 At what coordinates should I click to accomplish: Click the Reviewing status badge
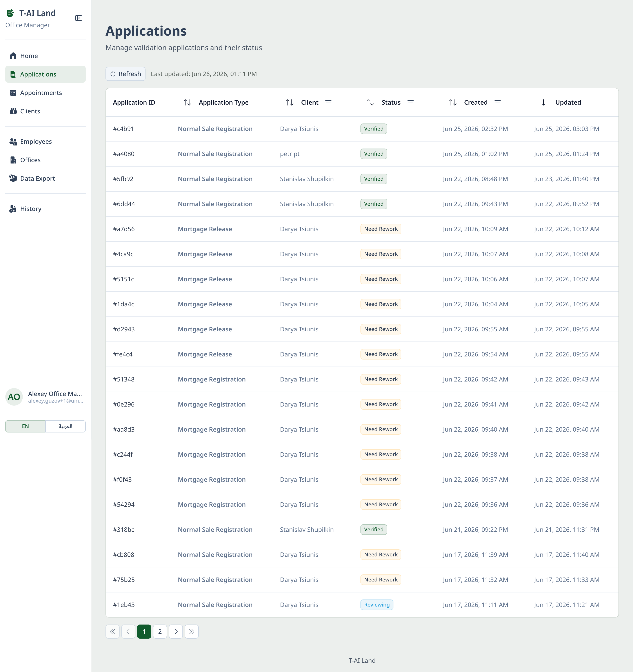(377, 605)
